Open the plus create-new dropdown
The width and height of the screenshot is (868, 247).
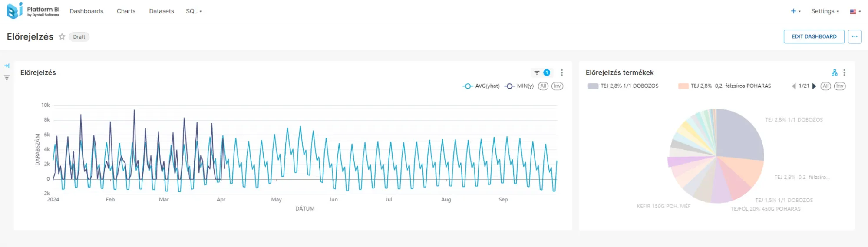point(795,11)
